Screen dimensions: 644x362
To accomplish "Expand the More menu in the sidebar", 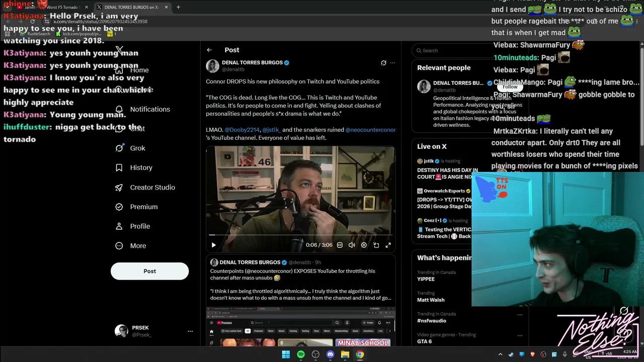I will click(x=131, y=246).
